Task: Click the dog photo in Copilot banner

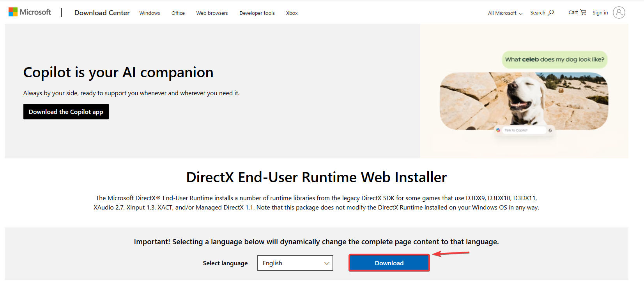Action: 524,101
